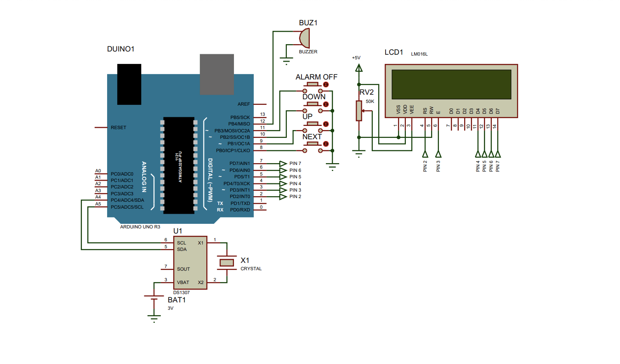Click the black ATMEGA328P chip on Arduino
The image size is (620, 364).
click(x=178, y=165)
